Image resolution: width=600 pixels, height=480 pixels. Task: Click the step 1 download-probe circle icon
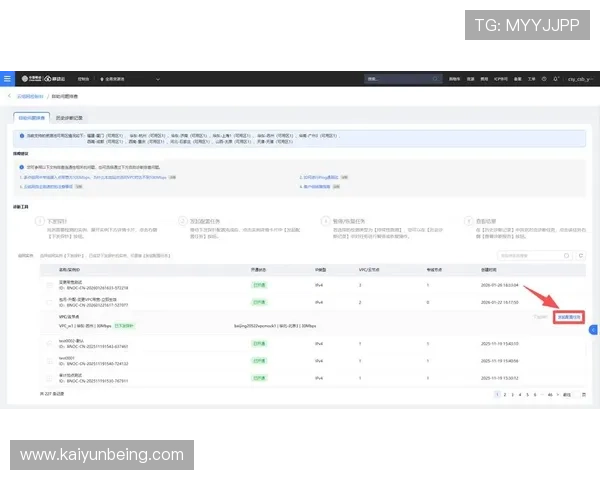[40, 221]
